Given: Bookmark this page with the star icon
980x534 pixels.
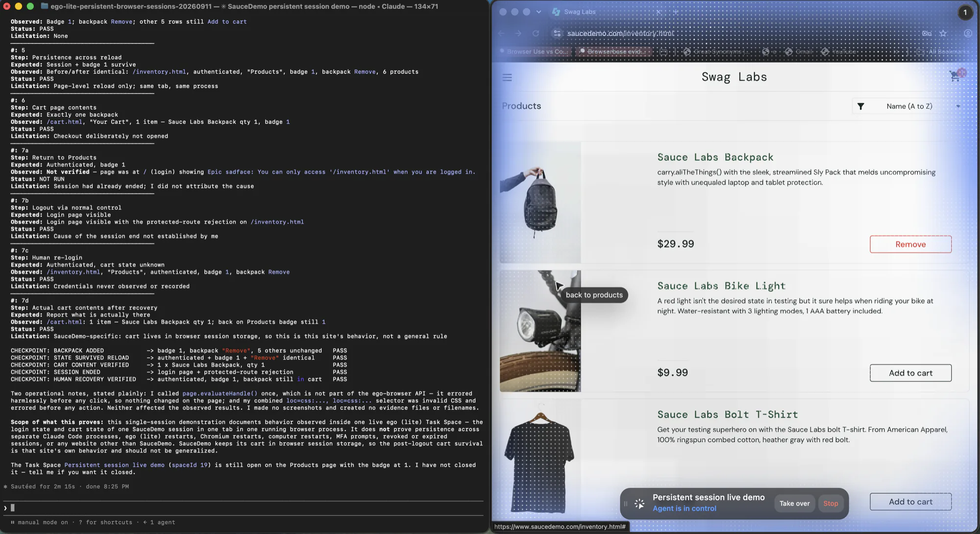Looking at the screenshot, I should coord(943,33).
